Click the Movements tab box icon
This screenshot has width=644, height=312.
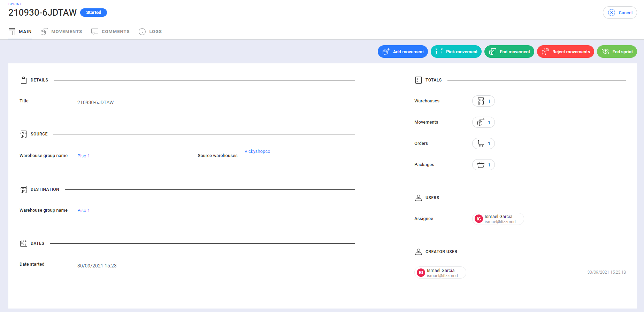tap(44, 32)
